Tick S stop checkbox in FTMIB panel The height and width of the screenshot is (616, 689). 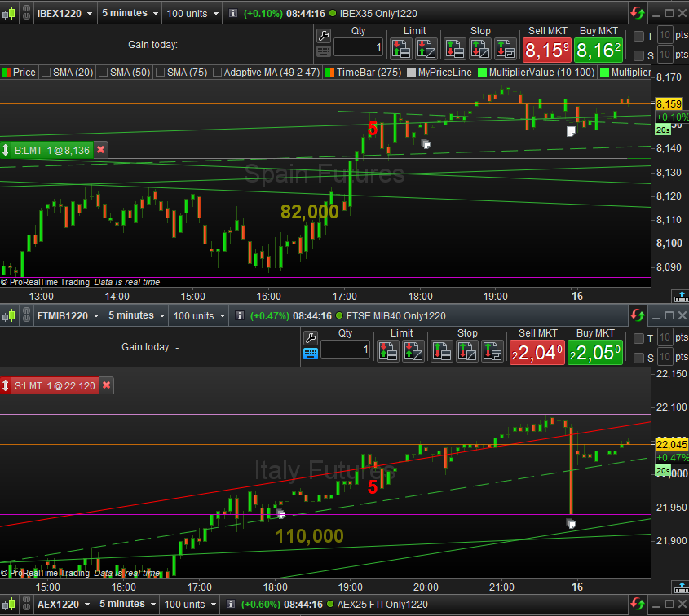pyautogui.click(x=639, y=358)
